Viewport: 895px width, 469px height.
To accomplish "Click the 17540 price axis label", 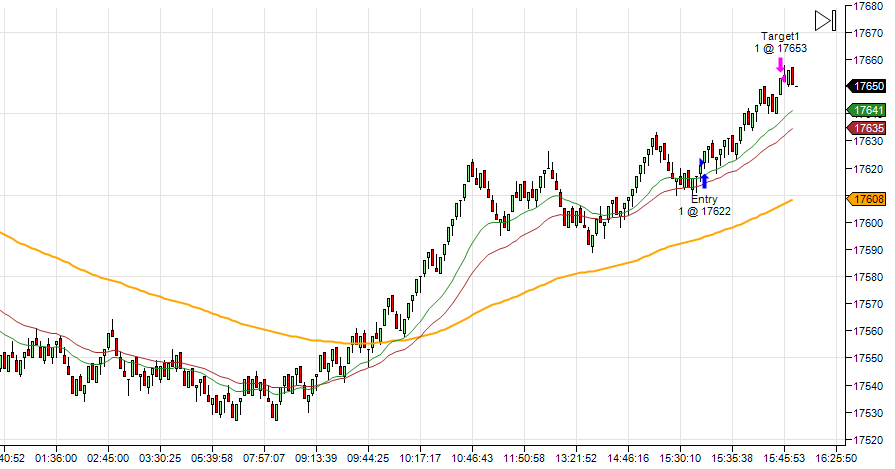I will tap(868, 386).
